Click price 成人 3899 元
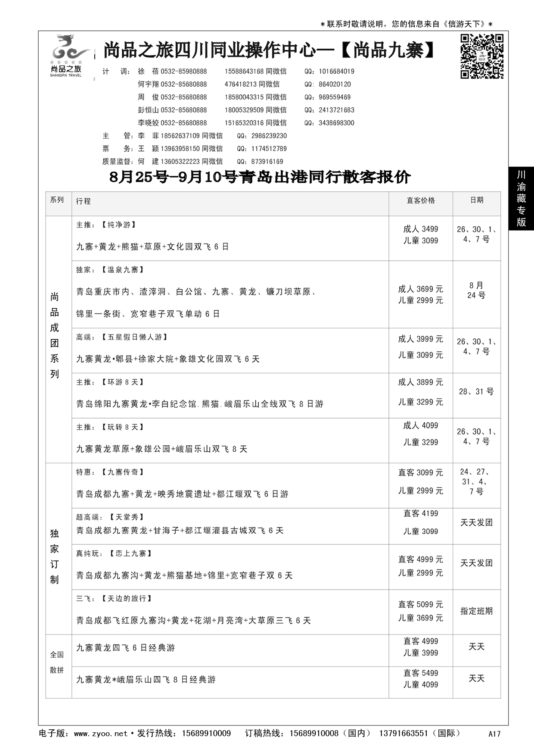This screenshot has height=756, width=534. 420,382
